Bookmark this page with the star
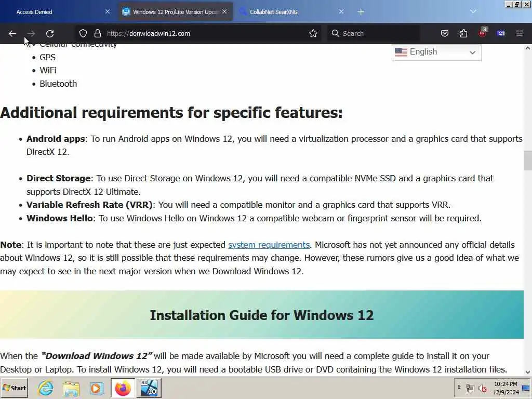Screen dimensions: 532x399 point(313,33)
